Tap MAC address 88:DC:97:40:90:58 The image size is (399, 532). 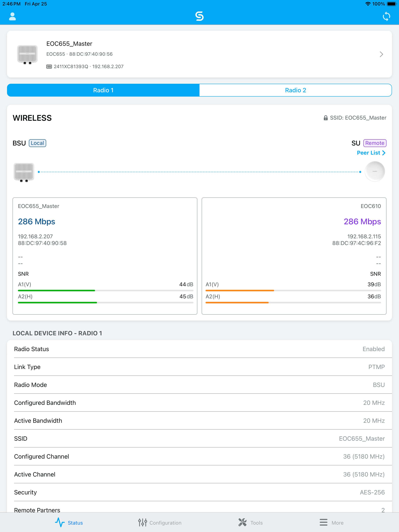(42, 243)
